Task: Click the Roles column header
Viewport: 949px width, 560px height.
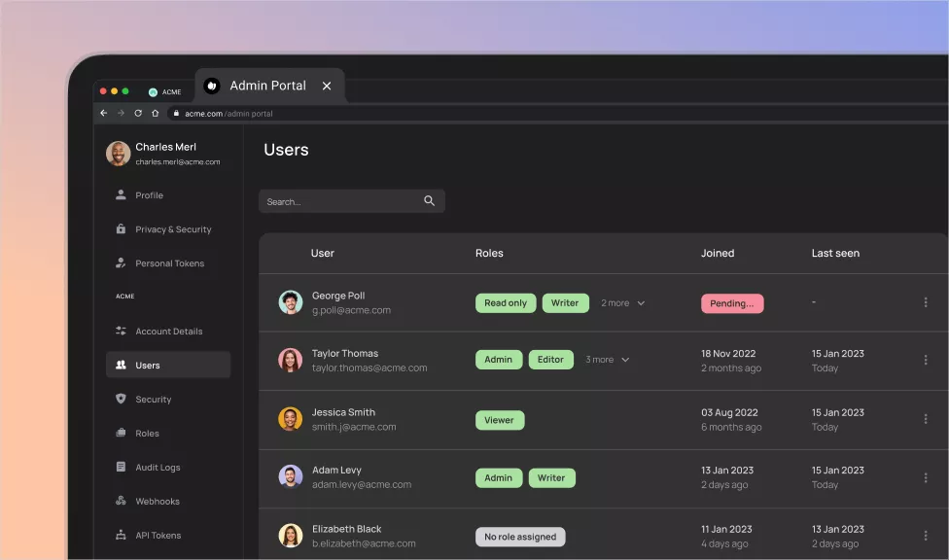Action: coord(489,253)
